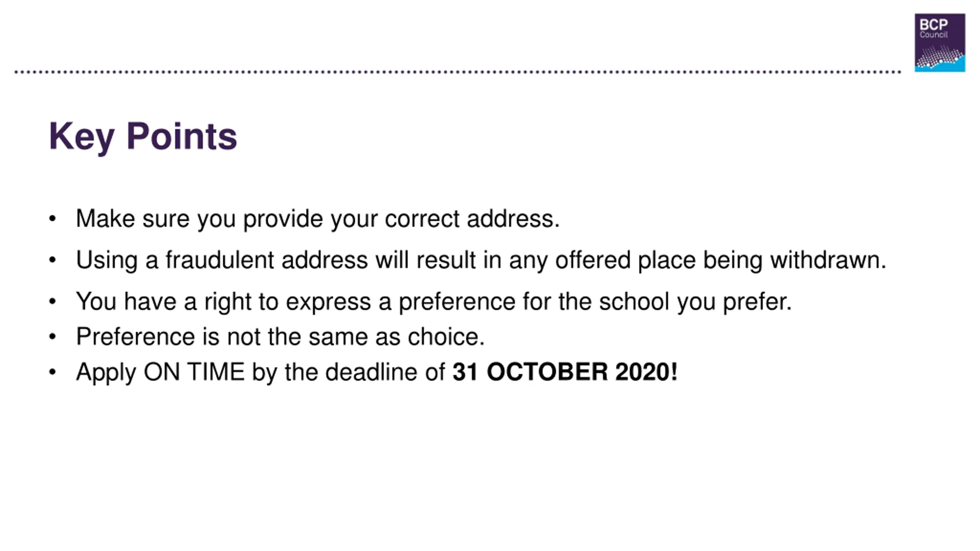Click the 'You have a right' bullet text
Screen dimensions: 980x551
(x=434, y=302)
